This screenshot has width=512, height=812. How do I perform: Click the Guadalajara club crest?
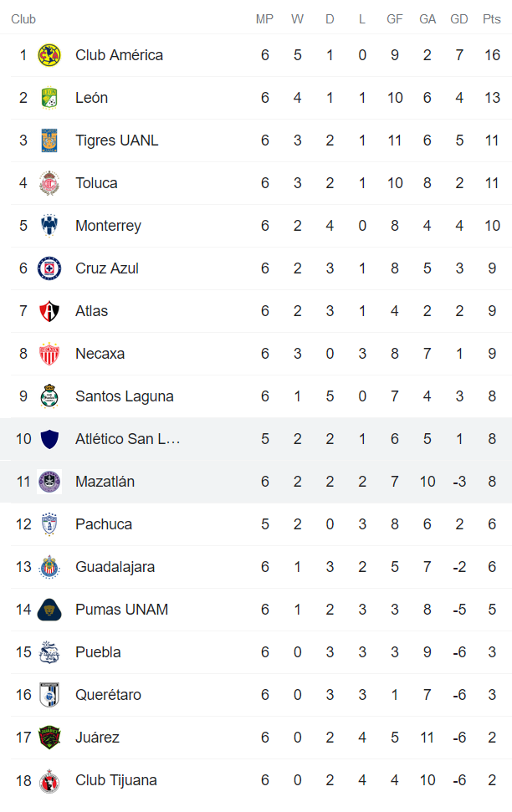pos(49,566)
